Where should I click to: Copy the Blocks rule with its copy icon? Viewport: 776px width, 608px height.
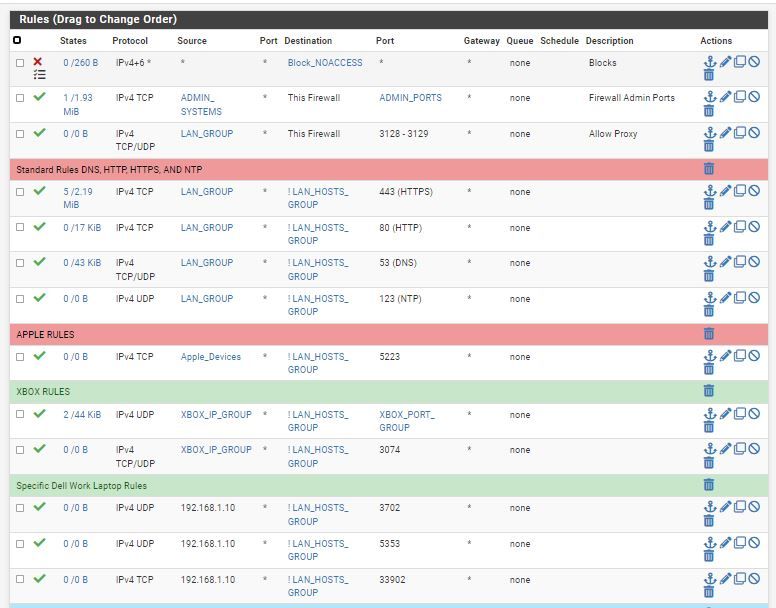point(740,62)
